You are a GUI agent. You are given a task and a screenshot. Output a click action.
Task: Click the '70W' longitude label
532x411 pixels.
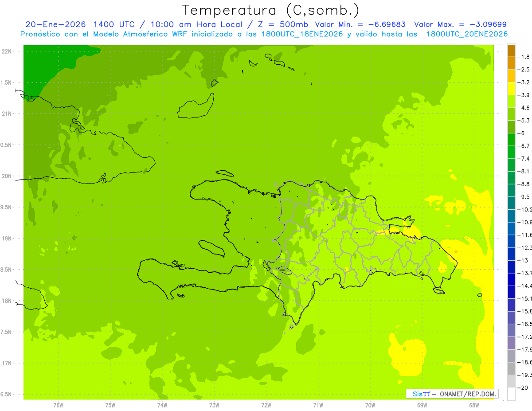[370, 405]
